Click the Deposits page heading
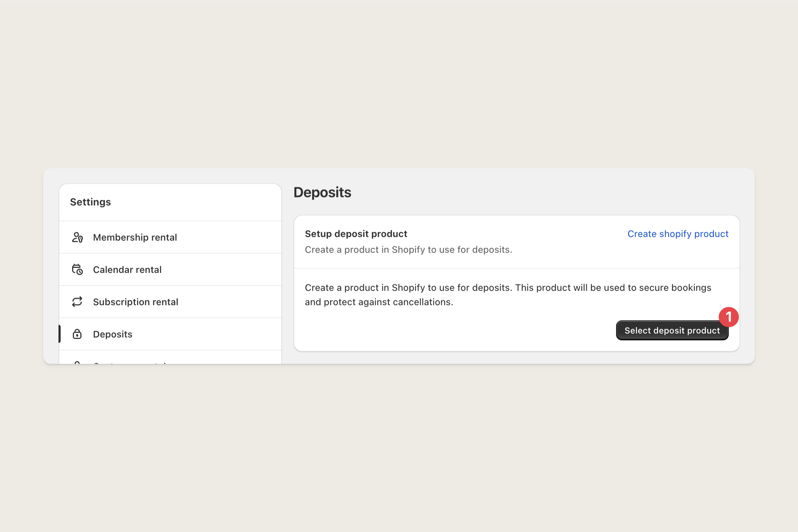Viewport: 798px width, 532px height. coord(322,193)
